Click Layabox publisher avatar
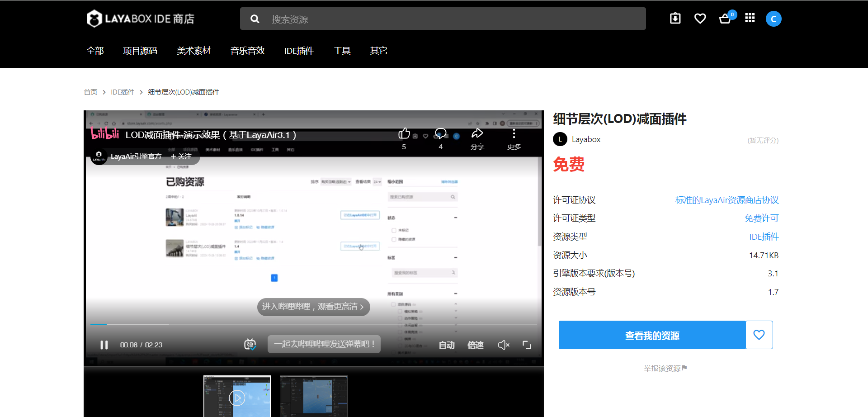The image size is (868, 417). [560, 139]
